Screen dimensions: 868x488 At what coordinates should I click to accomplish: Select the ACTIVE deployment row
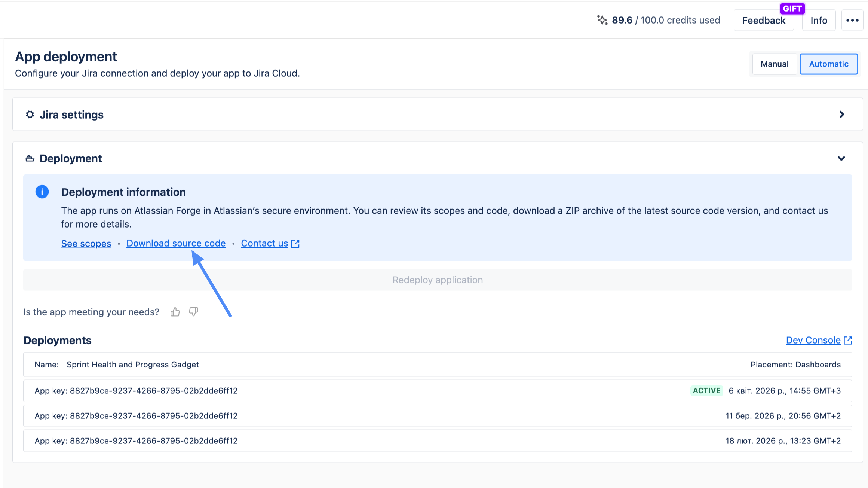[x=438, y=391]
